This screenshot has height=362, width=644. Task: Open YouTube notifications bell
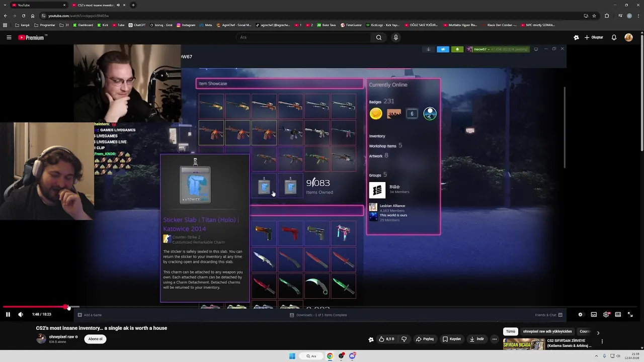pos(614,37)
